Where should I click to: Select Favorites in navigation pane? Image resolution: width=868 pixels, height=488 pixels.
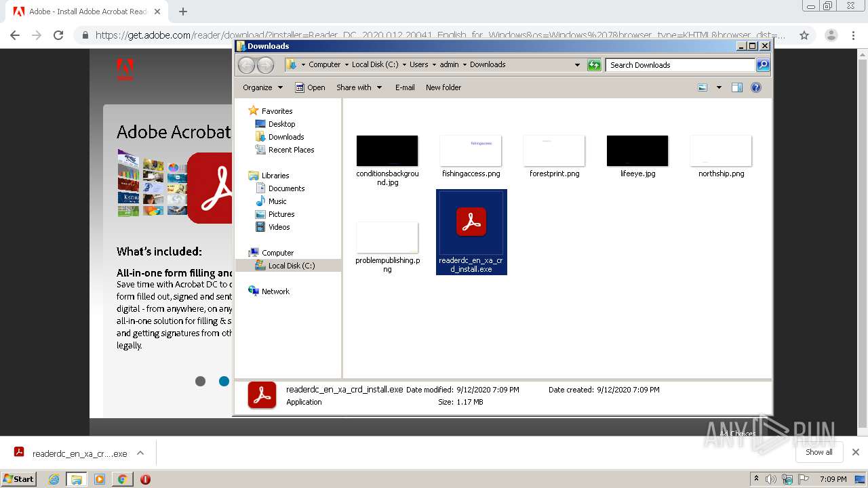(x=270, y=111)
